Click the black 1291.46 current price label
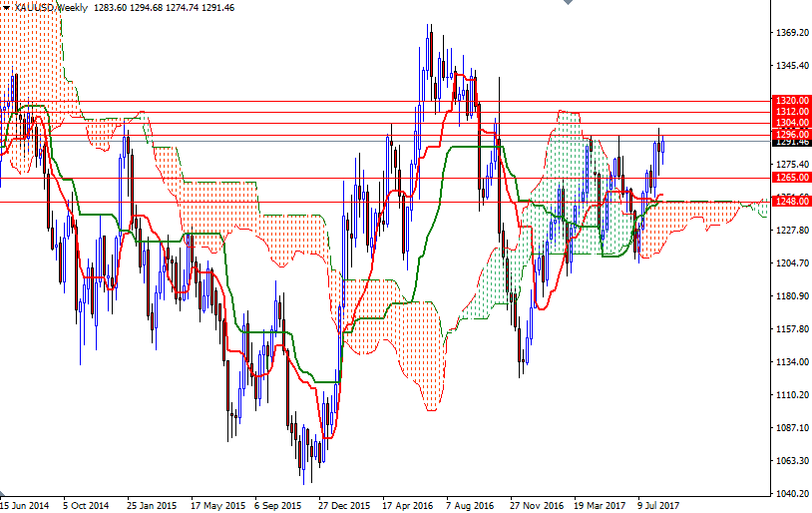 [791, 142]
